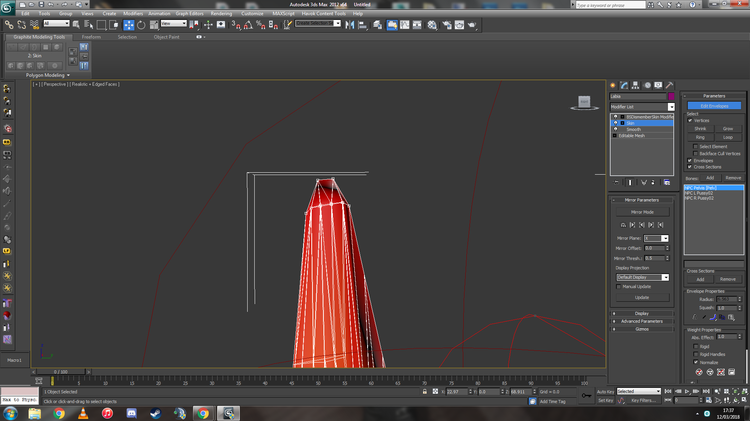
Task: Click the Render teapot icon
Action: (x=472, y=24)
